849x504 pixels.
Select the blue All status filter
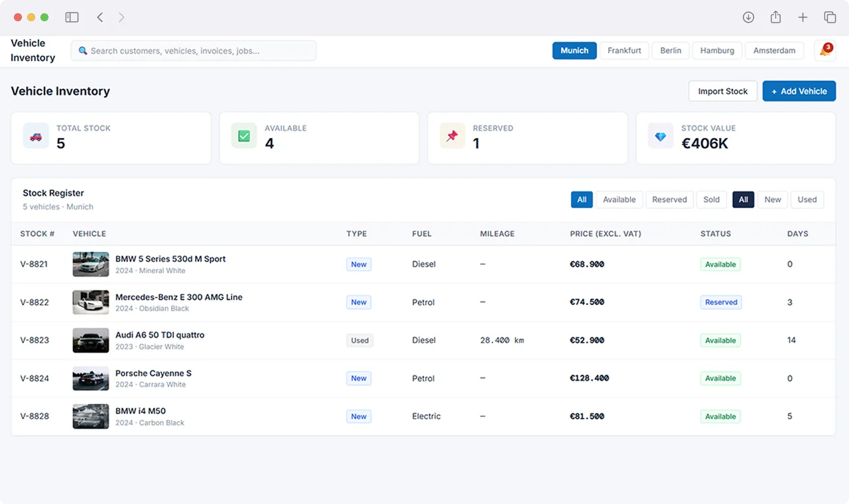(582, 200)
